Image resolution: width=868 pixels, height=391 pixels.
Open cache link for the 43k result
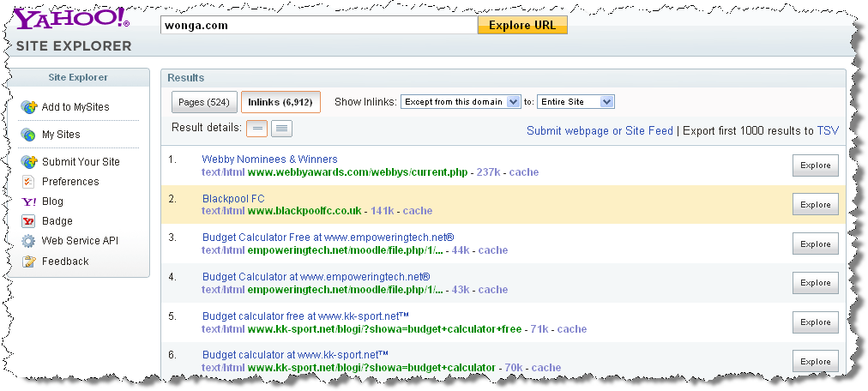coord(492,289)
